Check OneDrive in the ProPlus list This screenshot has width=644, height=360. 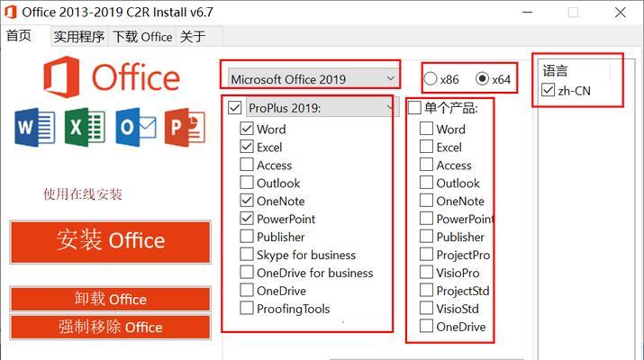pos(247,290)
